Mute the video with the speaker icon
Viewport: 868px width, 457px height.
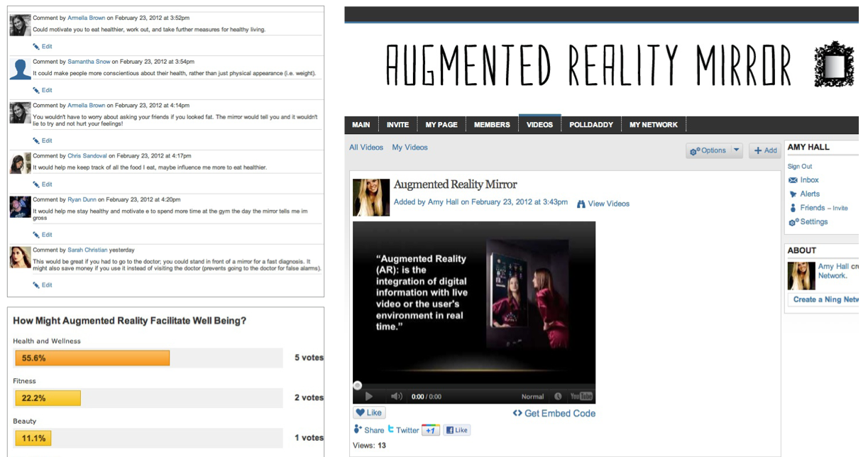point(397,397)
